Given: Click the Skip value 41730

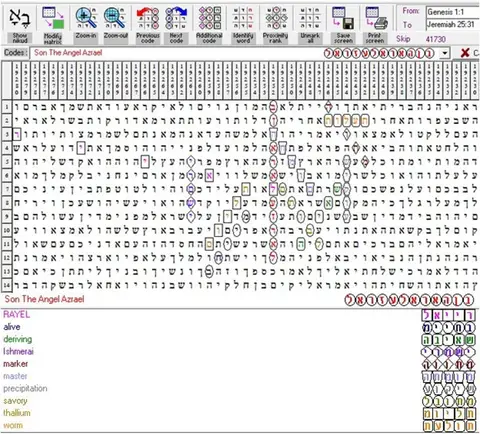Looking at the screenshot, I should pyautogui.click(x=435, y=39).
